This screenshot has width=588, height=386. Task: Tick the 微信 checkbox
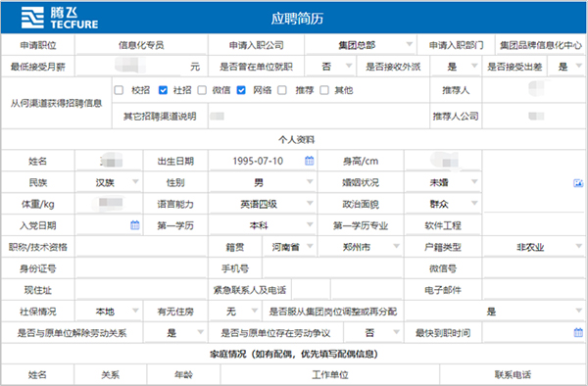tap(202, 90)
